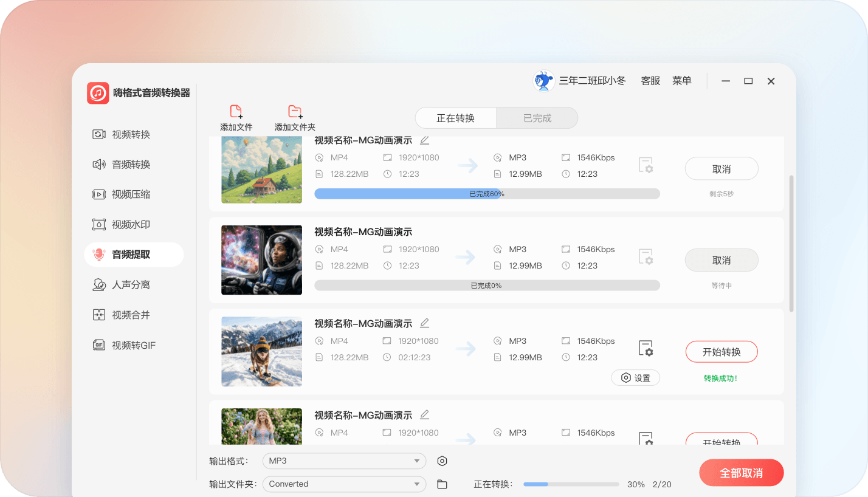Screen dimensions: 868x497
Task: Open 视频转GIF in the sidebar
Action: (125, 345)
